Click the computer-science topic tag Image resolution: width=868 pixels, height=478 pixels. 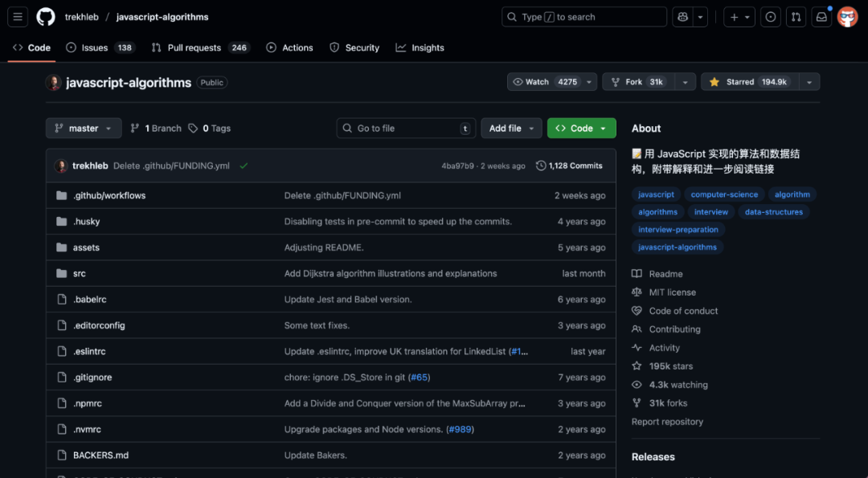pos(724,194)
